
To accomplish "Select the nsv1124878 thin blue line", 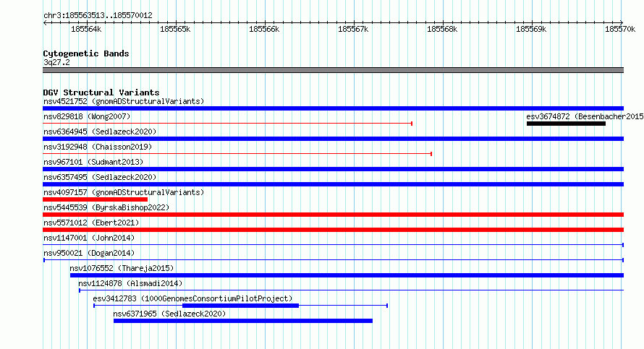I will pyautogui.click(x=351, y=290).
